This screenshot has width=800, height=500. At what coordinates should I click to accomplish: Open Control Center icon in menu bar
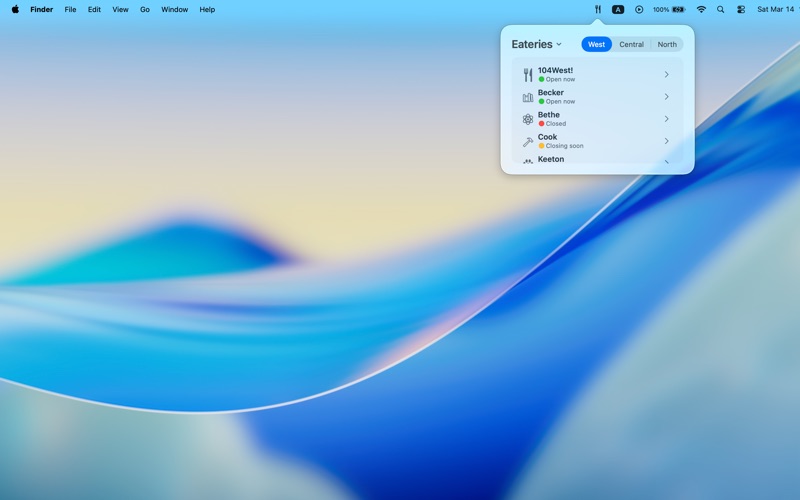(741, 9)
